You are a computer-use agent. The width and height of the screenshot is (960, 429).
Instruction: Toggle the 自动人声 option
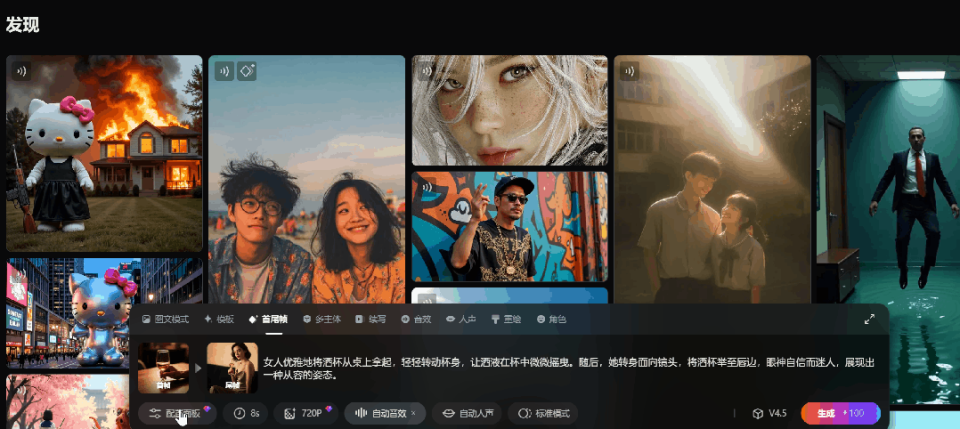(467, 414)
